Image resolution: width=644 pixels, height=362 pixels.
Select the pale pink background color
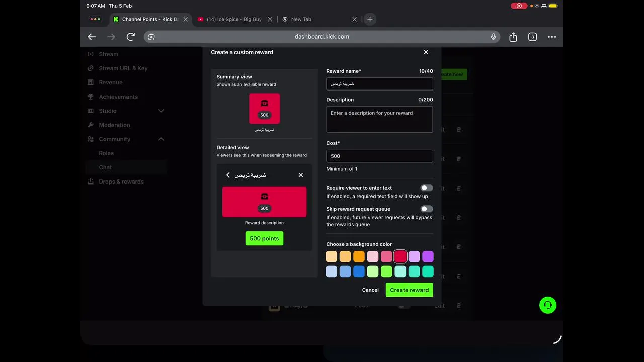tap(372, 256)
